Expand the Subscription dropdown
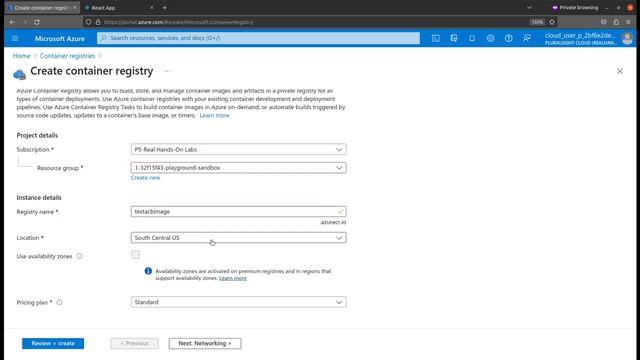The width and height of the screenshot is (640, 360). coord(238,149)
